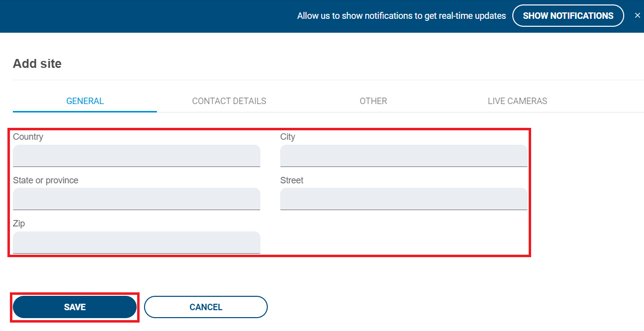Viewport: 644px width, 331px height.
Task: Go to the OTHER tab
Action: coord(373,101)
